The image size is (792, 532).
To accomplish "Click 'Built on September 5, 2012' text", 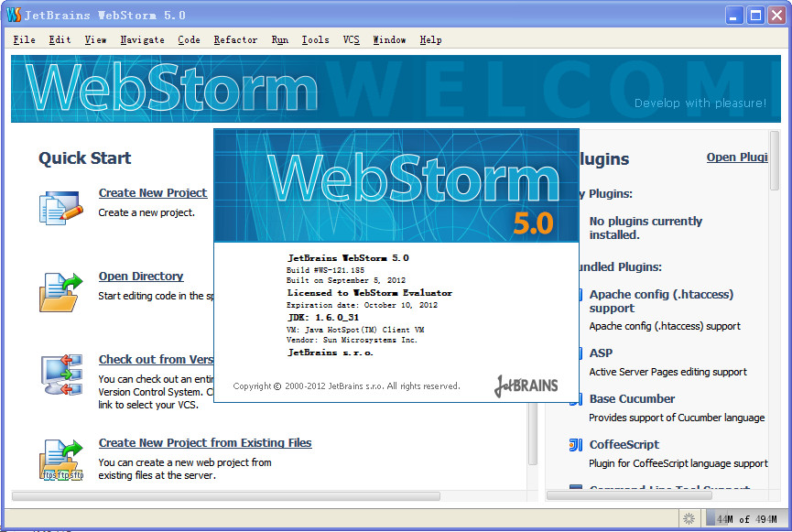I will [x=346, y=280].
